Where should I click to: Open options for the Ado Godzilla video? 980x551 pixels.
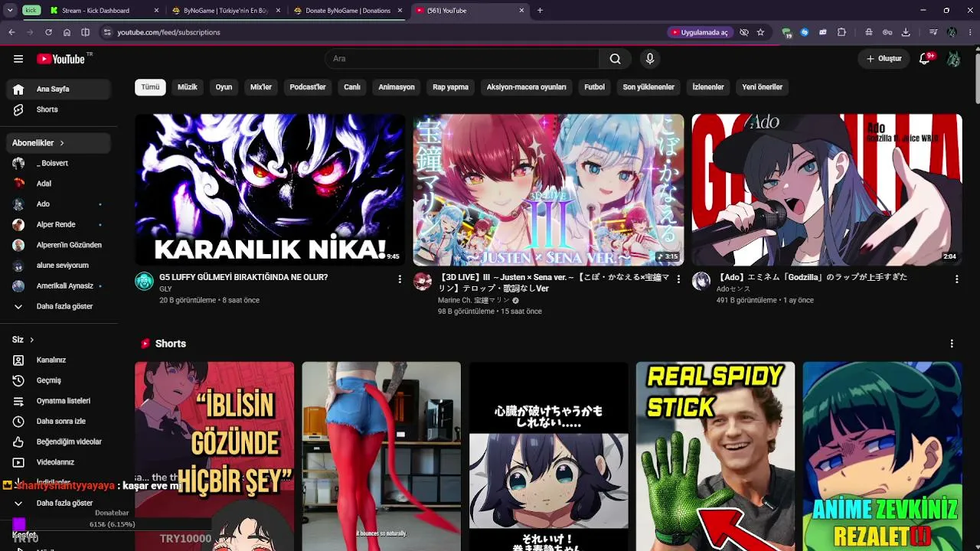(x=957, y=279)
